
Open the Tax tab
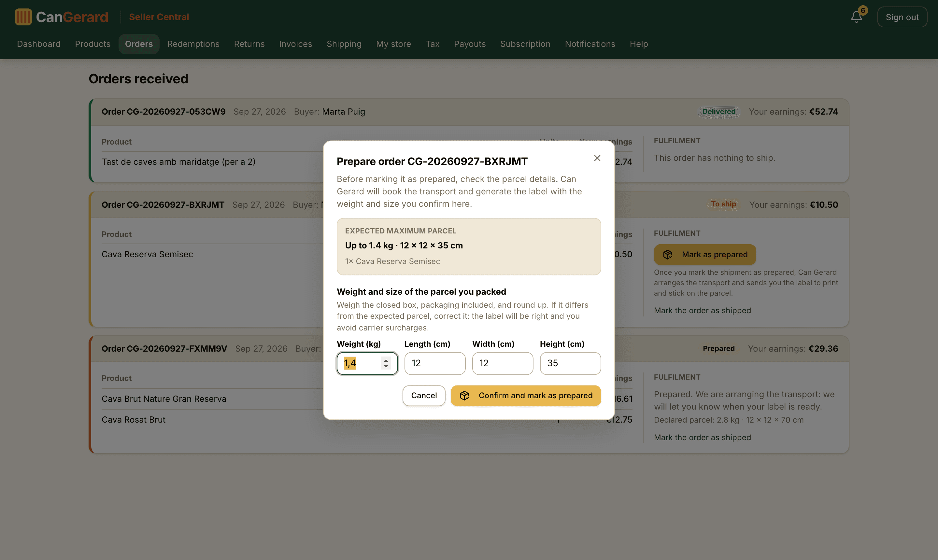[x=433, y=44]
